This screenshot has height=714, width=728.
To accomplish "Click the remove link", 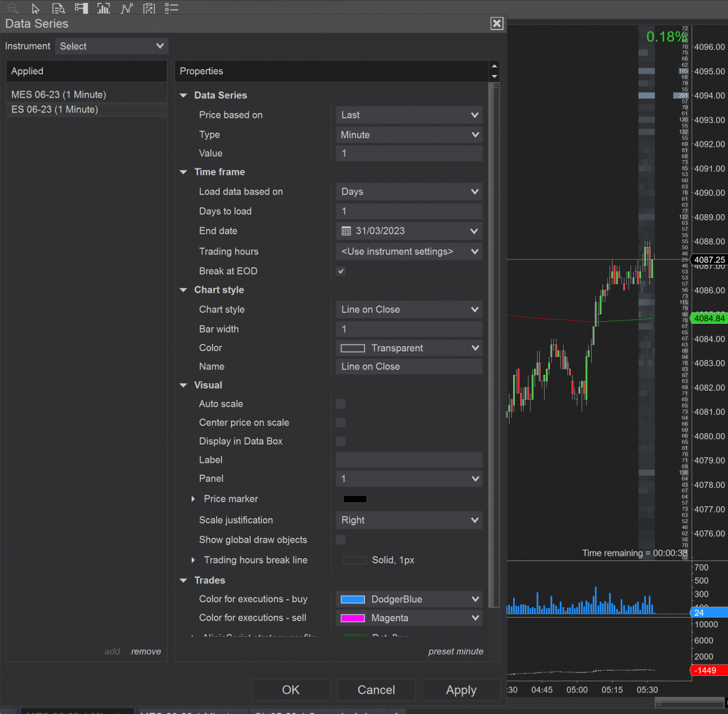I will pos(146,652).
